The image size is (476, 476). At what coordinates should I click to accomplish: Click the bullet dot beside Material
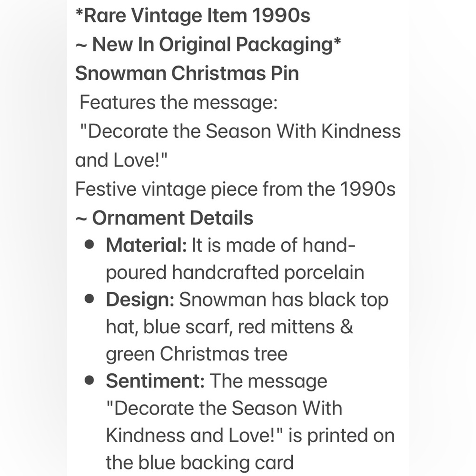(89, 245)
